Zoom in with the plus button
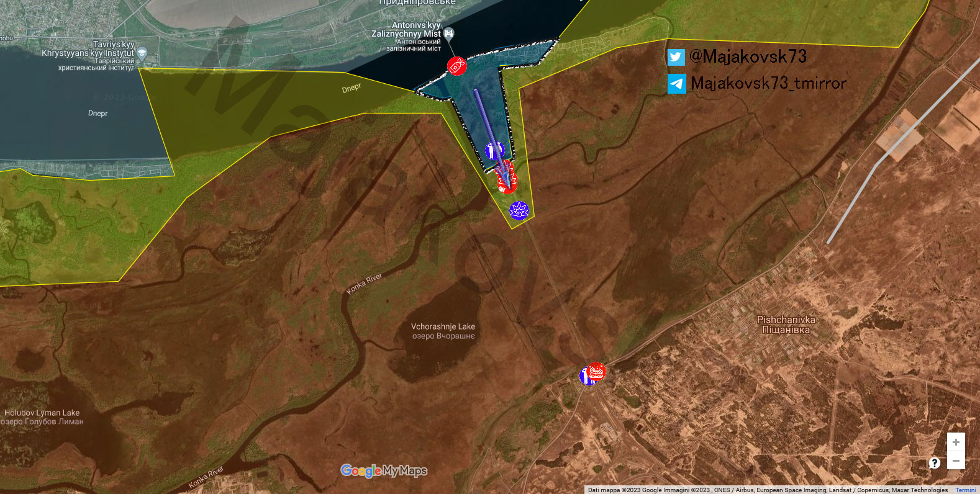The width and height of the screenshot is (980, 494). pos(956,442)
